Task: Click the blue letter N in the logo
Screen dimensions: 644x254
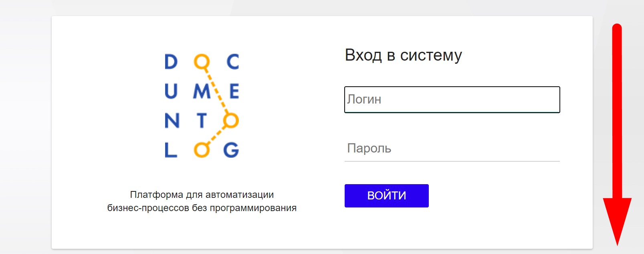Action: pos(172,120)
